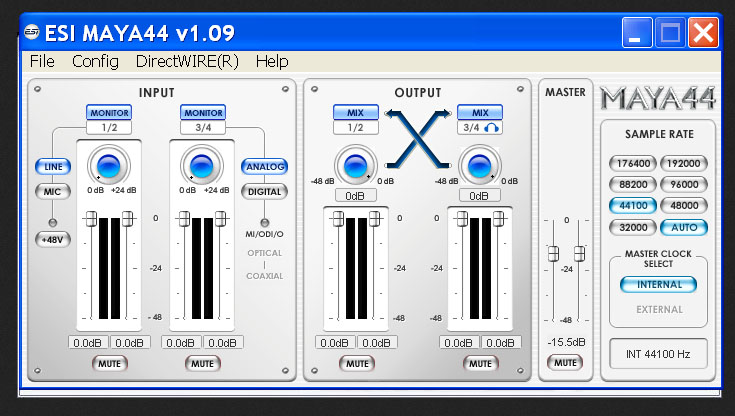
Task: Click the 3/4 label under input MONITOR
Action: coord(202,128)
